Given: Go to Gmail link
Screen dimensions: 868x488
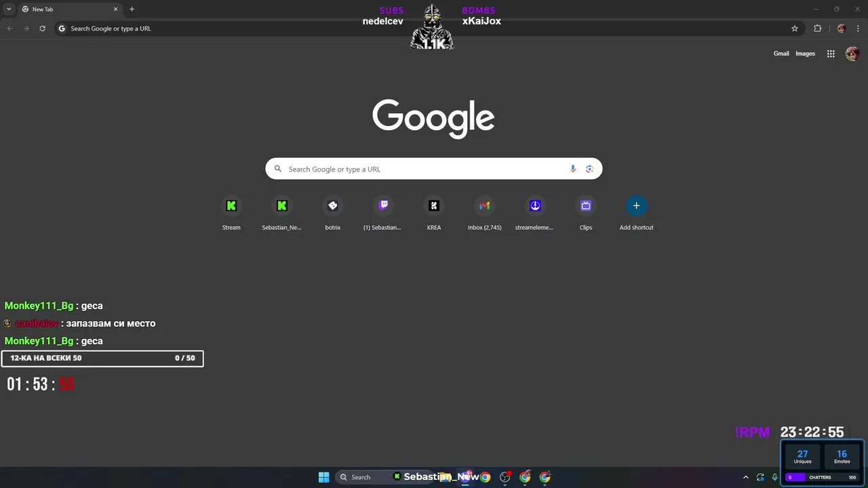Looking at the screenshot, I should click(x=781, y=54).
